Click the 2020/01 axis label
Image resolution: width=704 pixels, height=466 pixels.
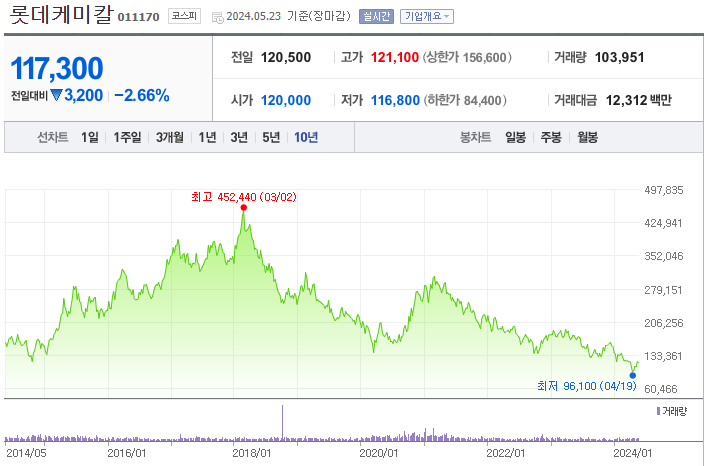(x=378, y=453)
